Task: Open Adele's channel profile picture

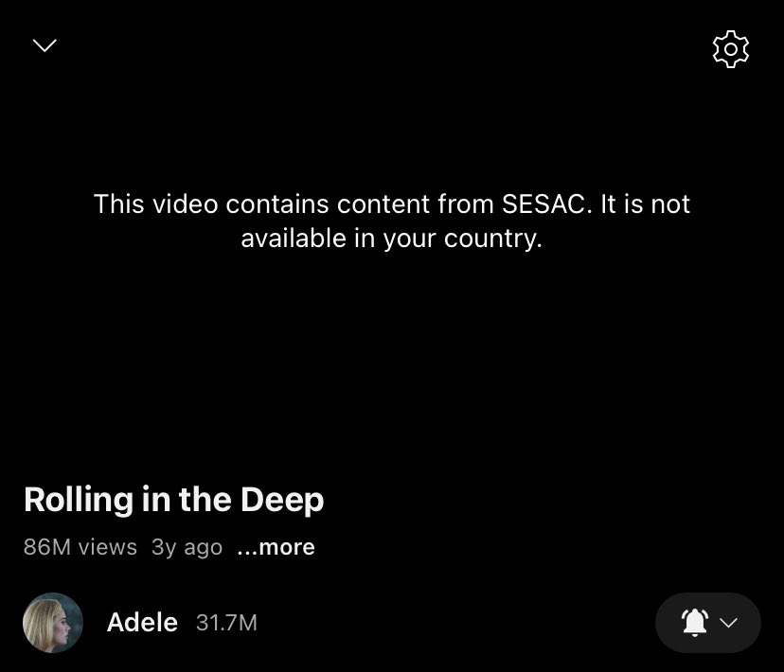Action: pyautogui.click(x=53, y=623)
